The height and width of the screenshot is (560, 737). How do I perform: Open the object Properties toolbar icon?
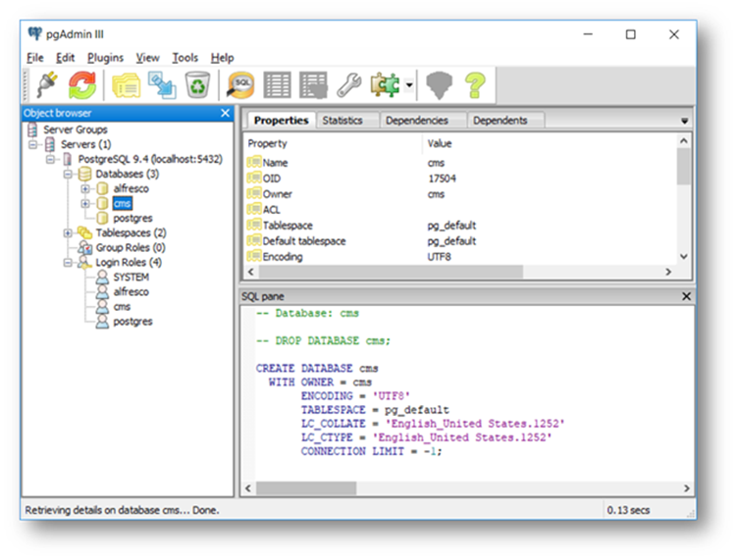tap(125, 86)
